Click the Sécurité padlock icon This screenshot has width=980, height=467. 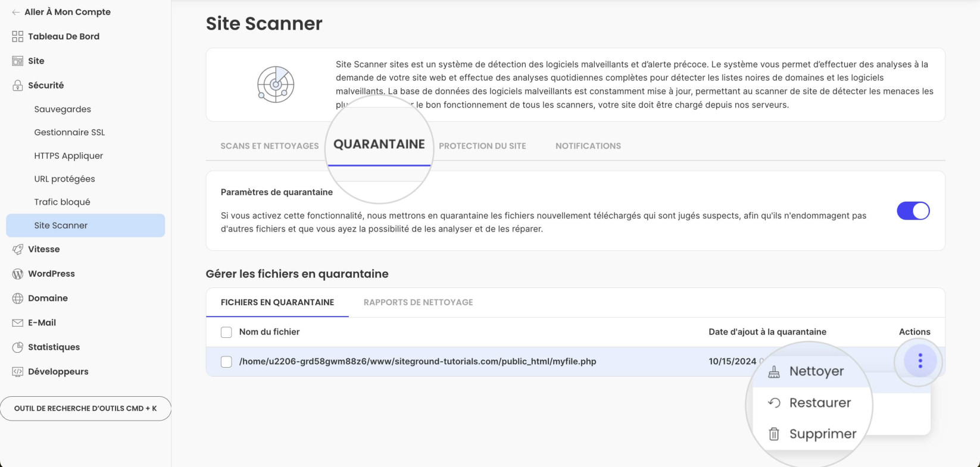18,85
